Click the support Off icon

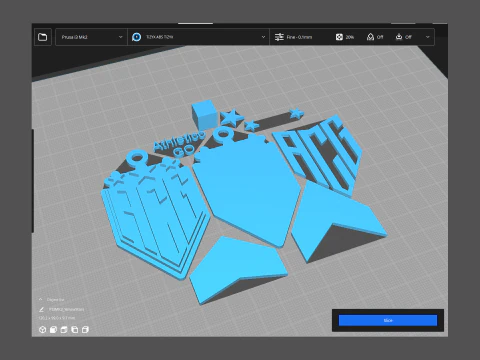[370, 37]
